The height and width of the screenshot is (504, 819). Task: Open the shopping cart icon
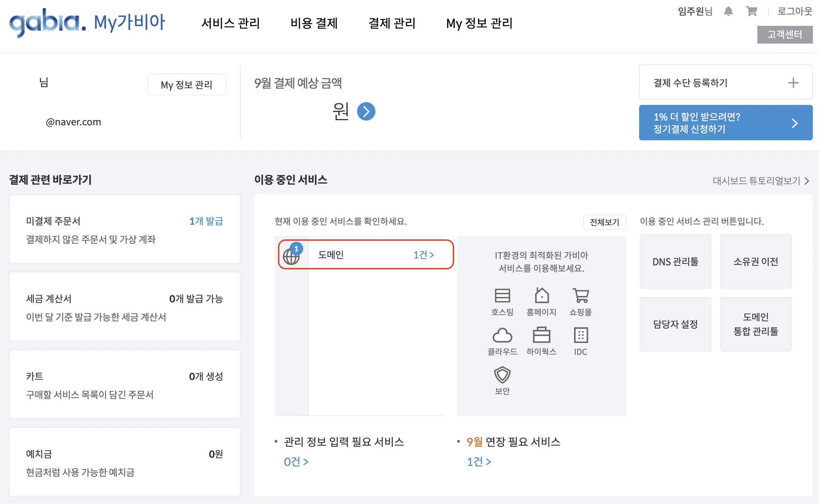pyautogui.click(x=751, y=11)
